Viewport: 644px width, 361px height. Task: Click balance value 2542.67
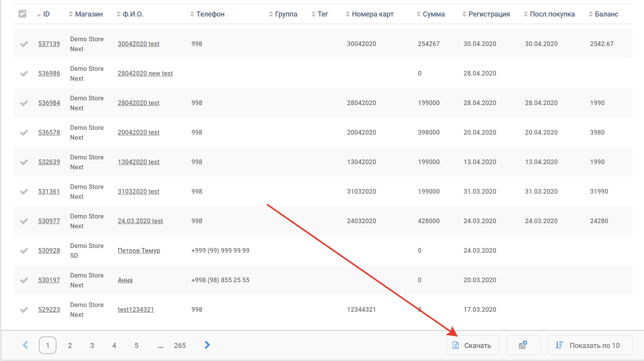pos(601,44)
